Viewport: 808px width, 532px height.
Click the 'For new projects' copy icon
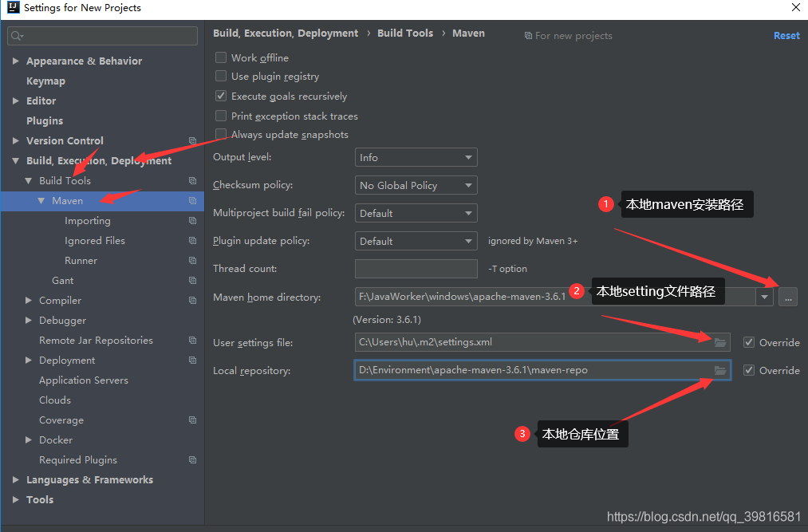click(x=528, y=36)
